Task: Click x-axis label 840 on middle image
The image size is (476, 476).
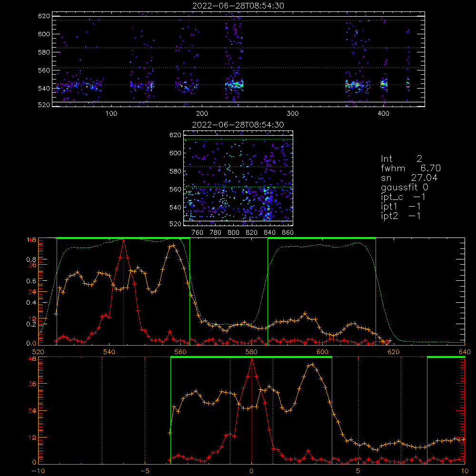Action: click(x=269, y=233)
